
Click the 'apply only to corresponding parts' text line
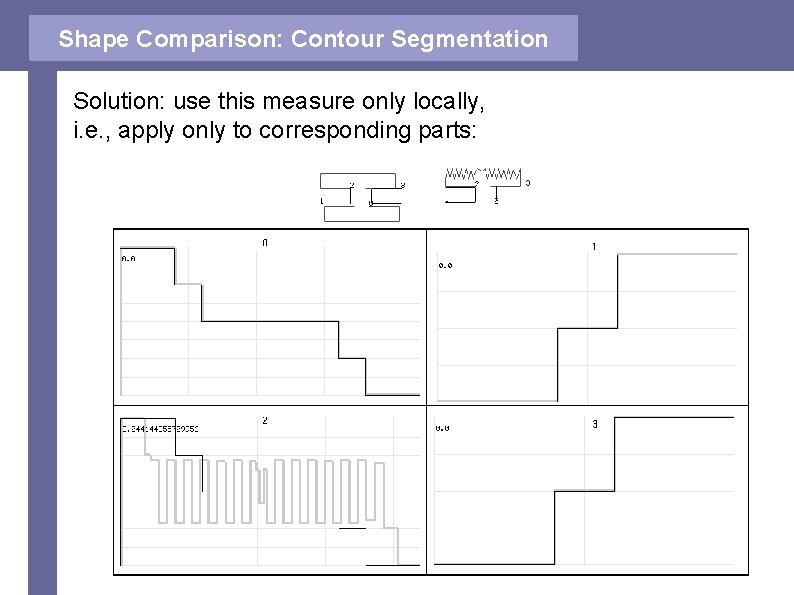(x=282, y=130)
